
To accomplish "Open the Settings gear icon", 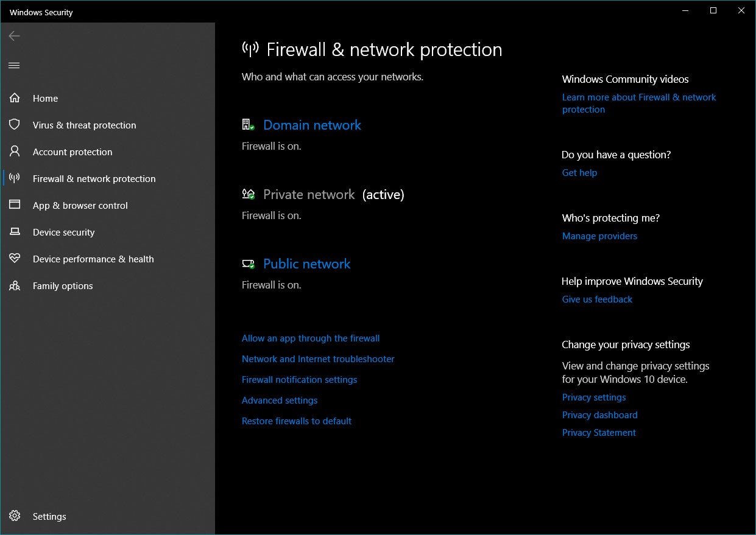I will point(15,516).
